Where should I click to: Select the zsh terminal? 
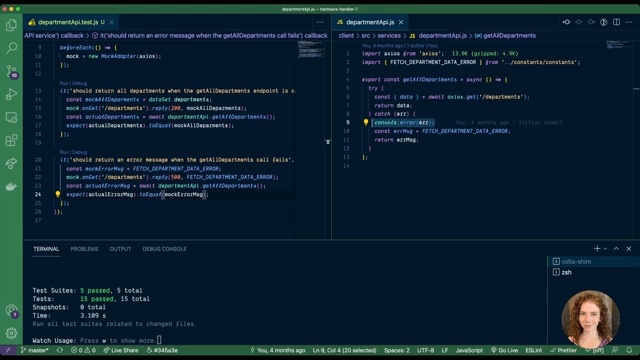593,272
